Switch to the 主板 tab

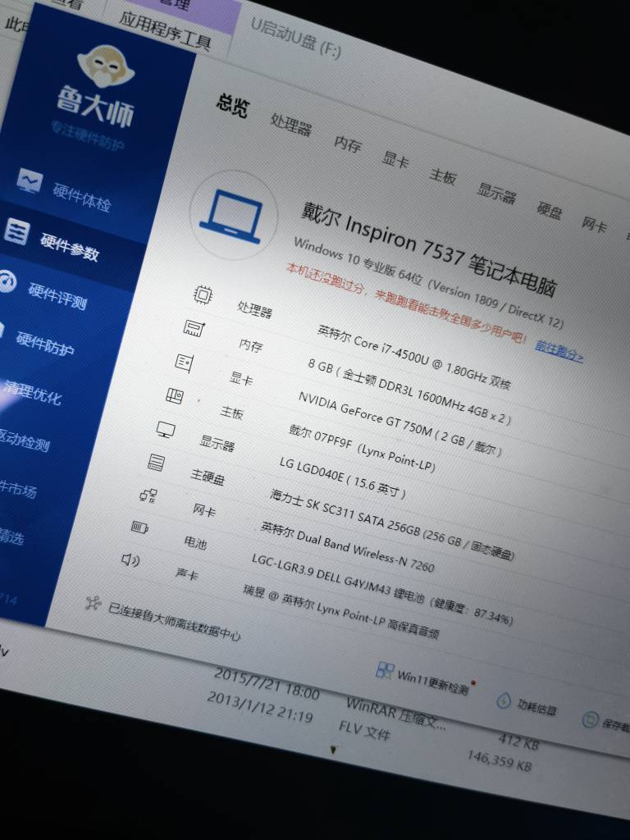(x=442, y=176)
